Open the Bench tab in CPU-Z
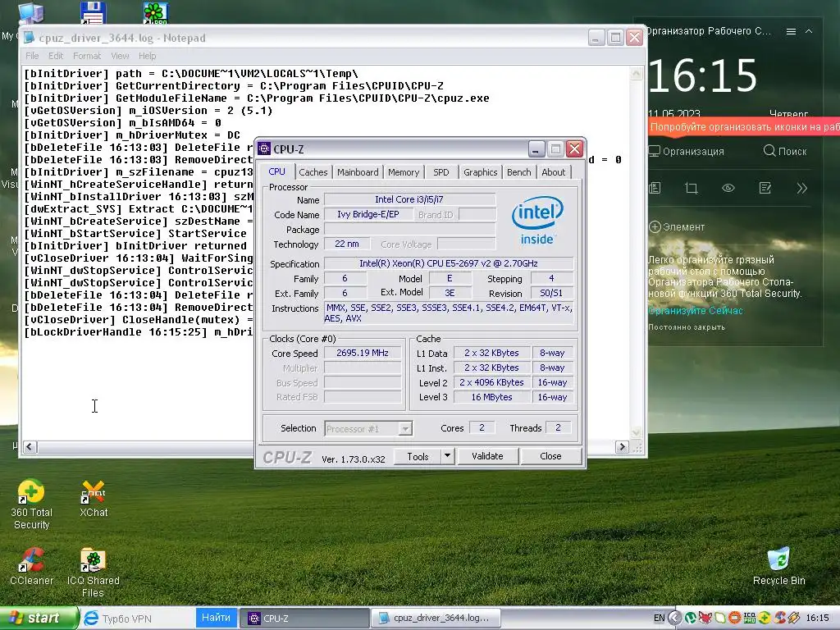Screen dimensions: 840x630 518,172
